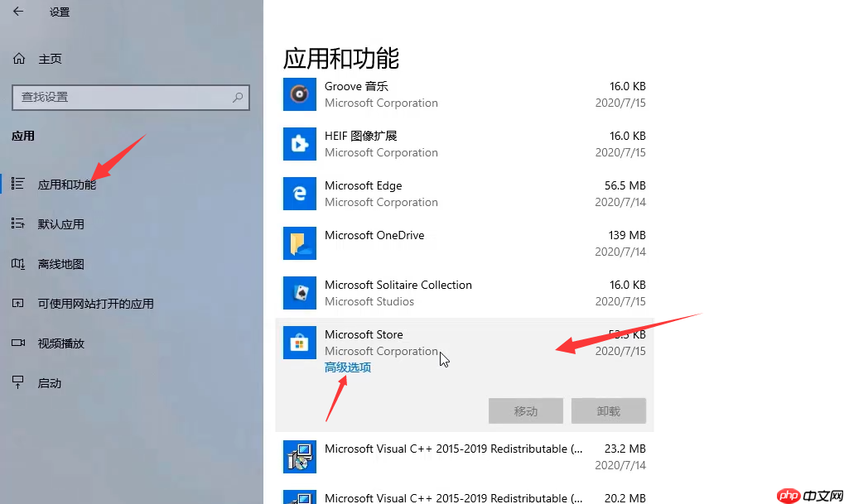This screenshot has width=844, height=504.
Task: Click the 移动 button for Microsoft Store
Action: coord(525,410)
